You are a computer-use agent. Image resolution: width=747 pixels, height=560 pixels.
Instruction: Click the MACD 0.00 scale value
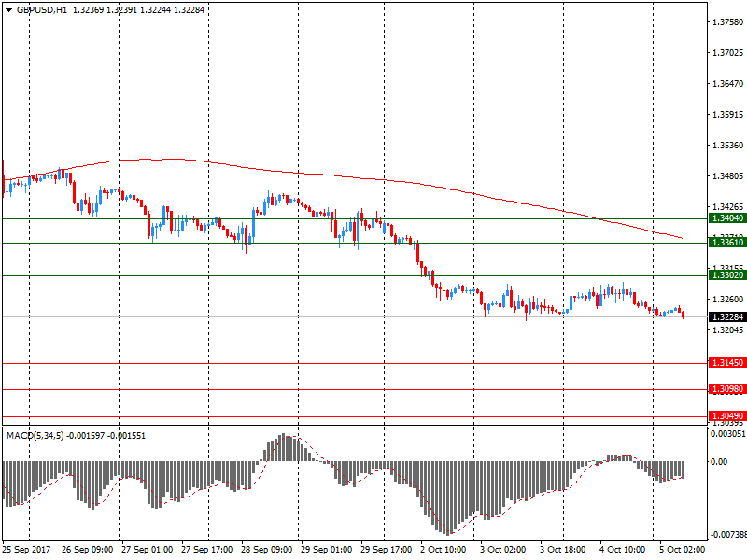click(x=719, y=461)
